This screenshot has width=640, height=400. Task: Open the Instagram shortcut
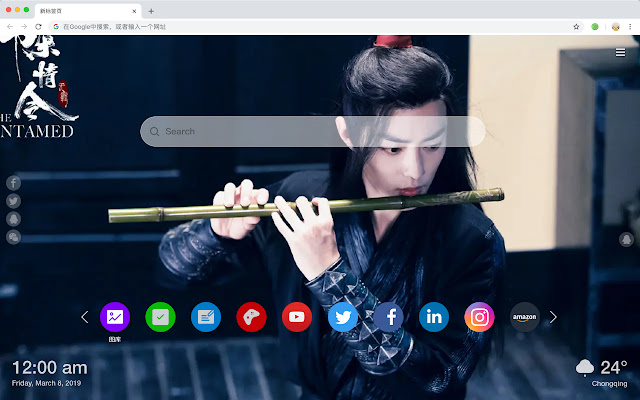[479, 317]
